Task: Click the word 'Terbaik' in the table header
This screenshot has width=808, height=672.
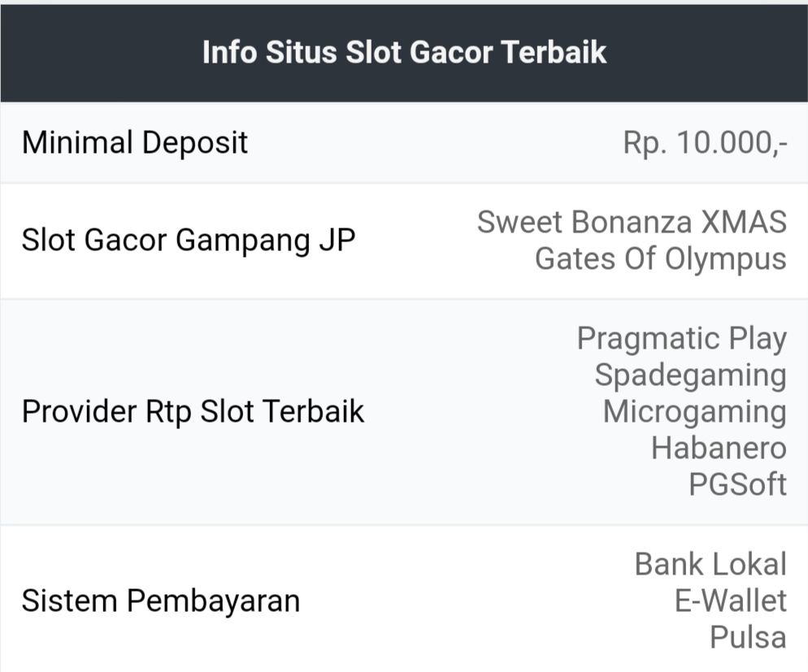Action: tap(554, 52)
